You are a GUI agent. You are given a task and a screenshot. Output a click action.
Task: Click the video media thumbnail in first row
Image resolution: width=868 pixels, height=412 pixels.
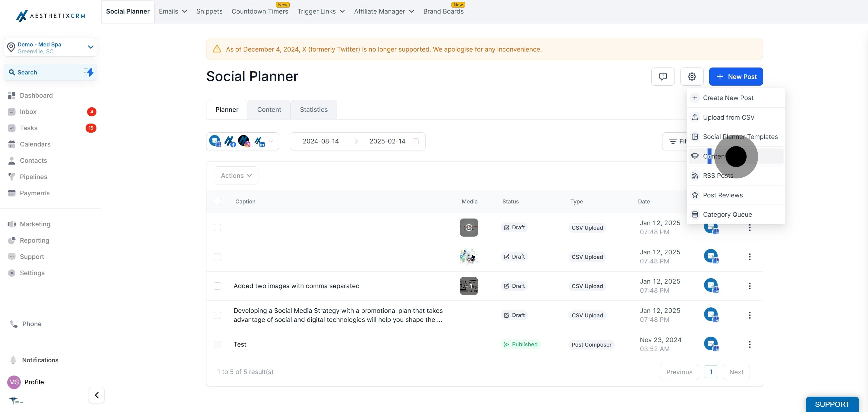tap(468, 227)
